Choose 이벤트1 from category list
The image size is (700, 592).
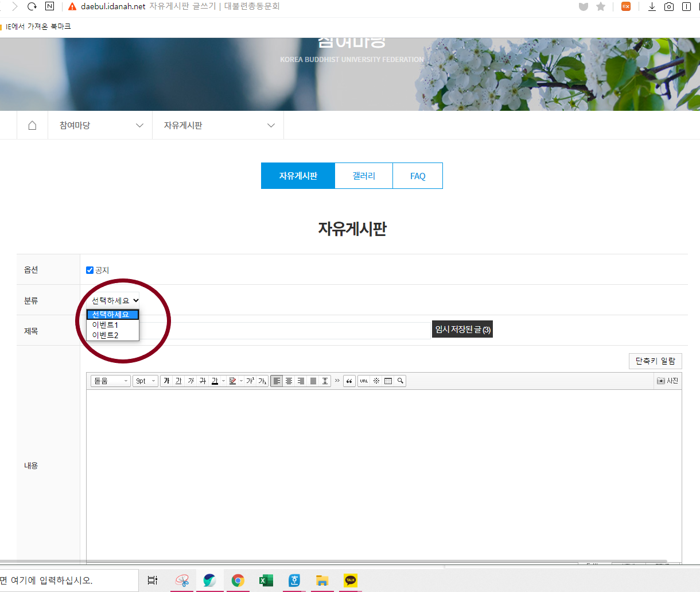click(112, 325)
